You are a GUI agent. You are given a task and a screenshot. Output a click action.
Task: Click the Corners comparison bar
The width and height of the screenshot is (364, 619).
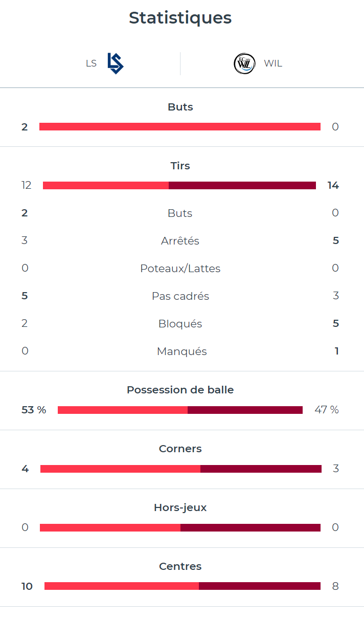(x=181, y=469)
